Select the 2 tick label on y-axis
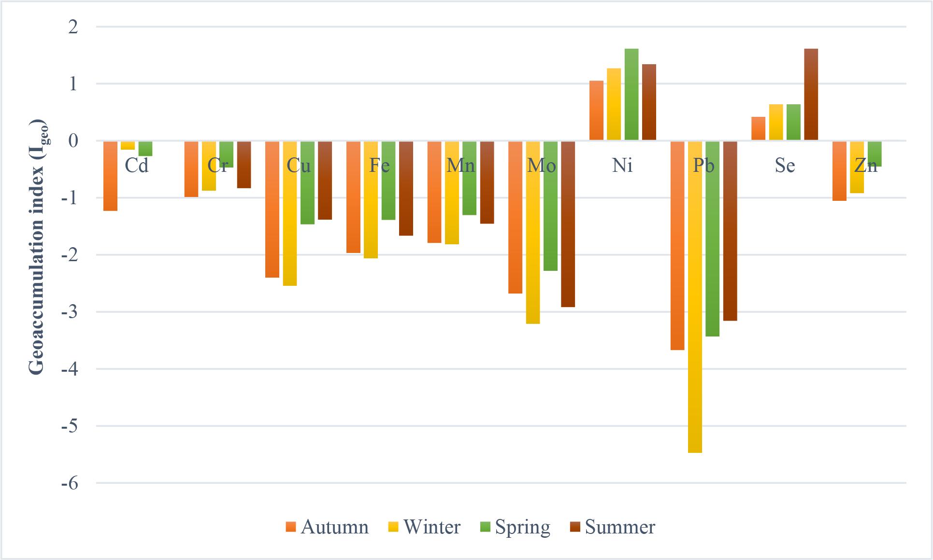This screenshot has width=933, height=560. coord(73,27)
